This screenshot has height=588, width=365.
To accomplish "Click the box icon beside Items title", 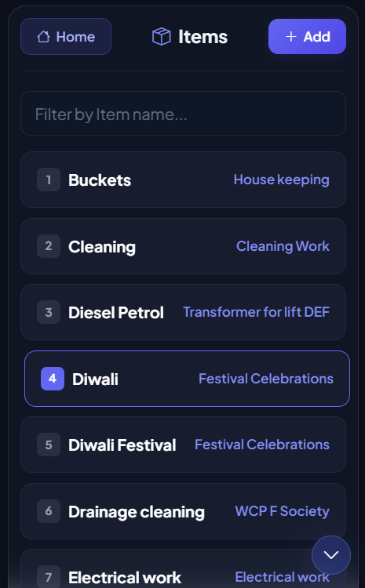I will [x=162, y=37].
